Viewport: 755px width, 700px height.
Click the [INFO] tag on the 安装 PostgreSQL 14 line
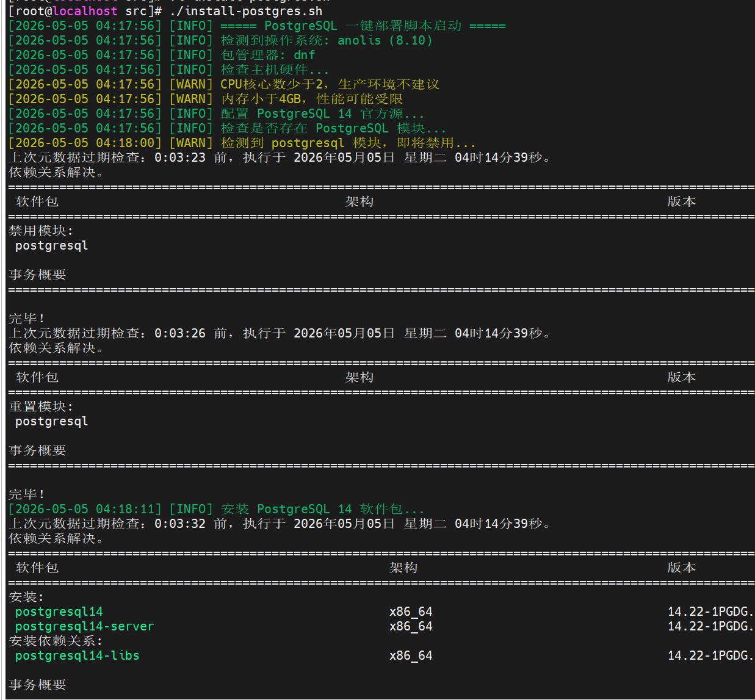(191, 509)
